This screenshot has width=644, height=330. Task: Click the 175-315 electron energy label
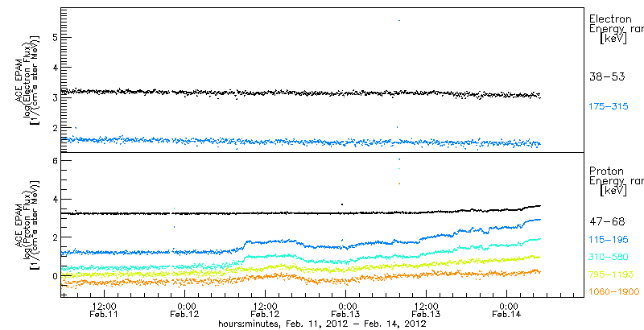609,107
